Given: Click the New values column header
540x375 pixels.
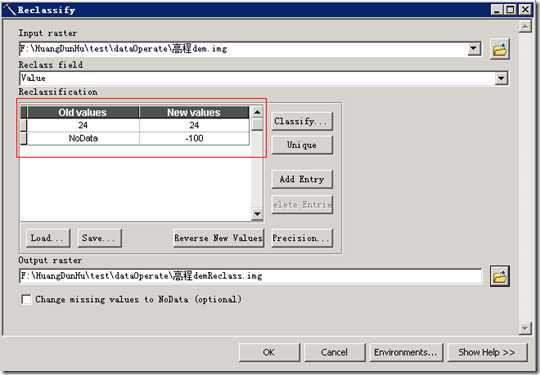Looking at the screenshot, I should pos(194,113).
